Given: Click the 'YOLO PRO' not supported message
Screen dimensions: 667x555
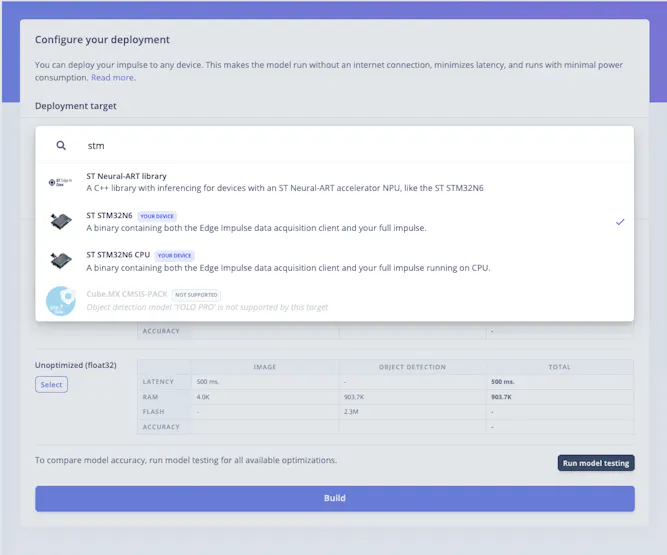Looking at the screenshot, I should [x=207, y=307].
